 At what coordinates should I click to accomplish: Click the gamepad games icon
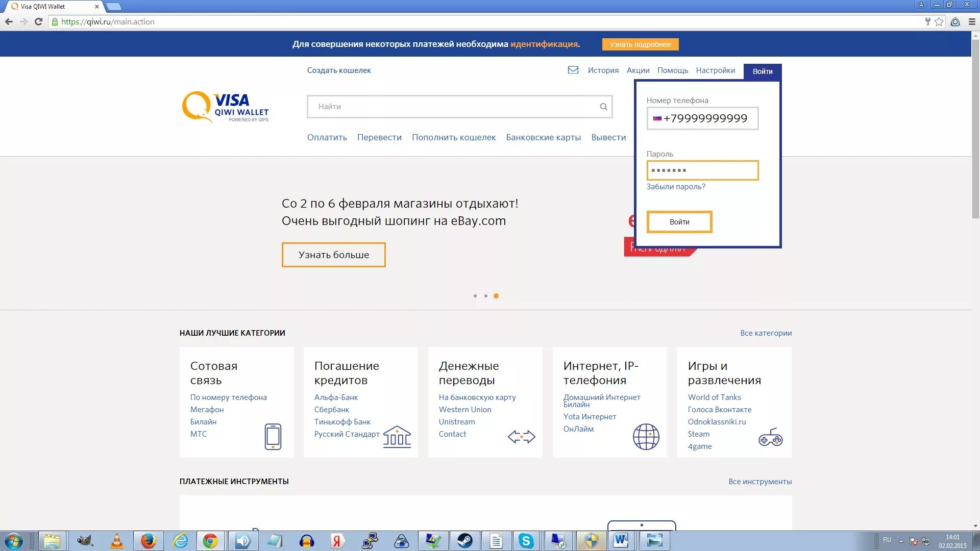[770, 437]
